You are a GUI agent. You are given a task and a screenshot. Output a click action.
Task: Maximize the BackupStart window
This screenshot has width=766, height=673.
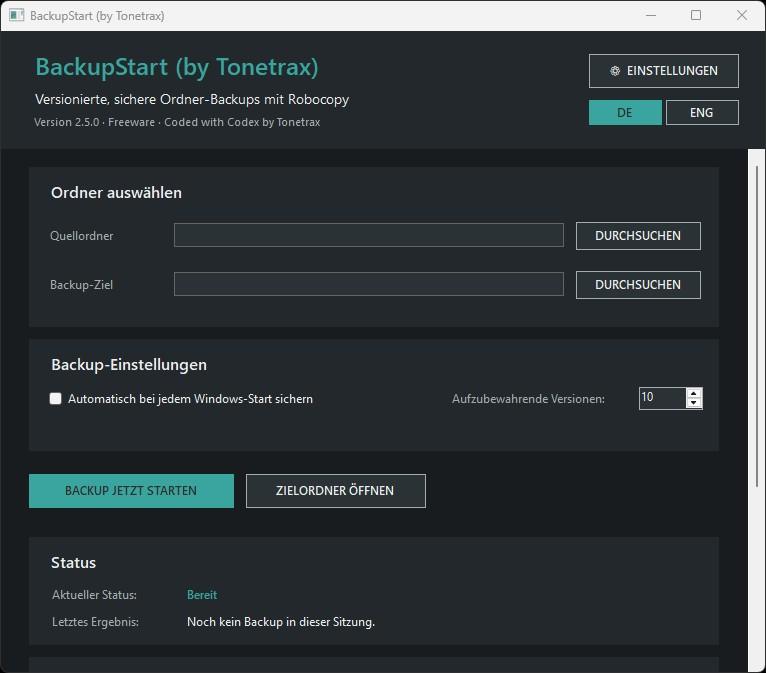(x=696, y=15)
